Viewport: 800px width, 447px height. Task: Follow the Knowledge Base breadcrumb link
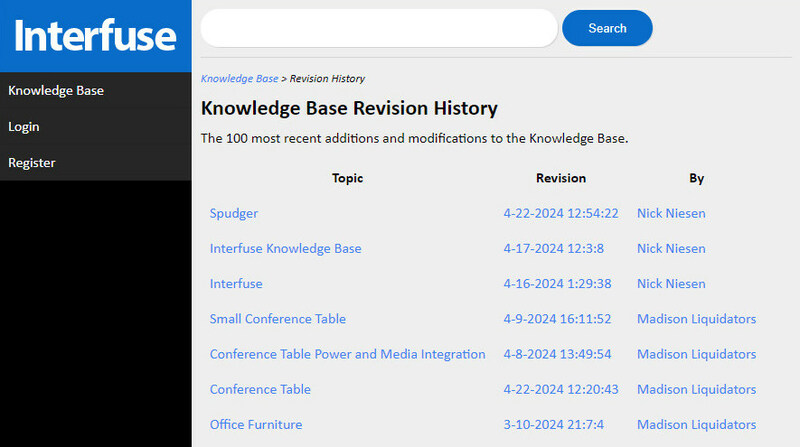coord(239,79)
